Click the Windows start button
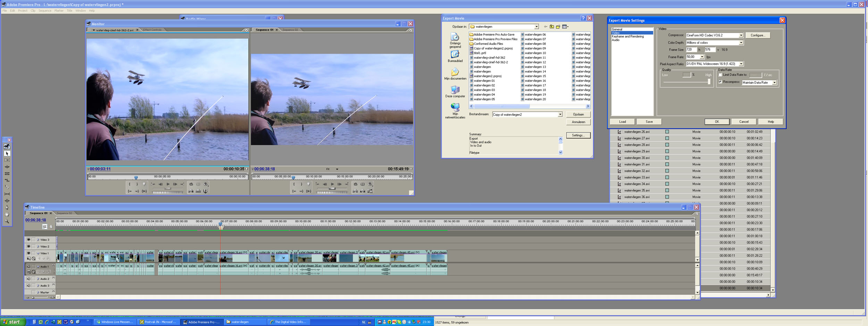Viewport: 868px width, 326px height. pos(12,322)
